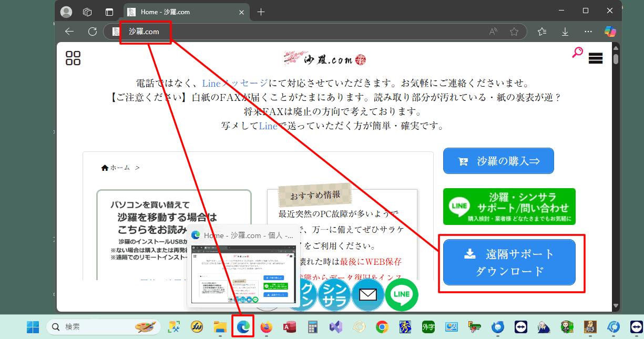The height and width of the screenshot is (339, 644).
Task: Open the Calculator on the taskbar
Action: (313, 327)
